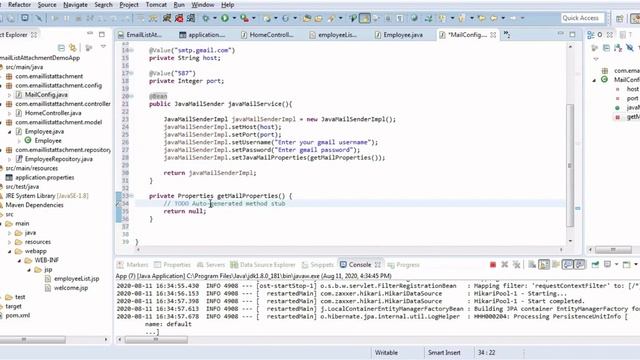Select pom.xml in Project Explorer
The image size is (640, 360).
pyautogui.click(x=18, y=316)
